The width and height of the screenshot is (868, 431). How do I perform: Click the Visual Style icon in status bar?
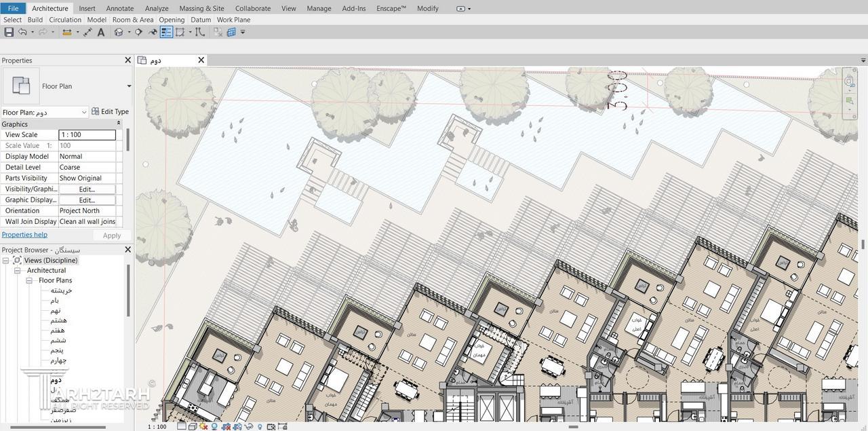click(x=193, y=427)
